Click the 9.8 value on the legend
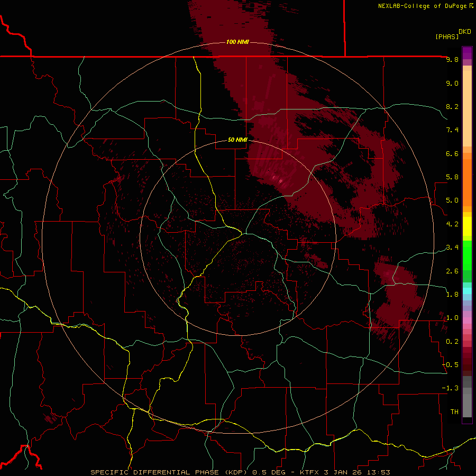This screenshot has height=476, width=476. 452,59
